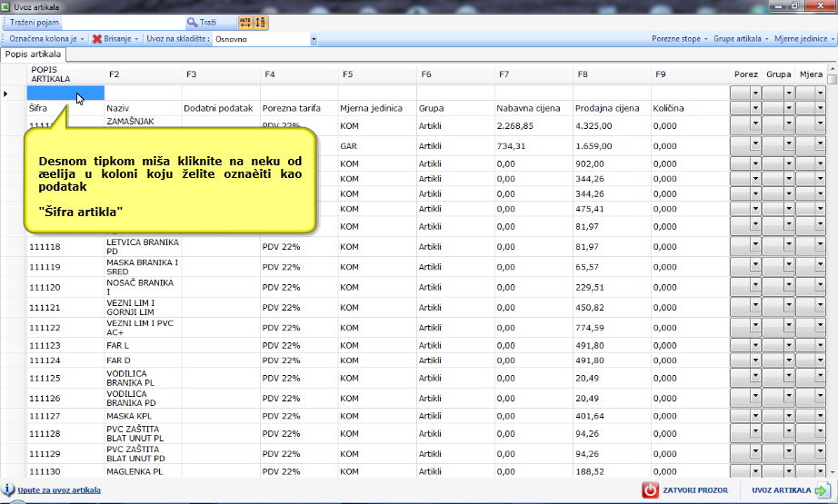
Task: Select the Popis artikala tab
Action: pyautogui.click(x=33, y=54)
